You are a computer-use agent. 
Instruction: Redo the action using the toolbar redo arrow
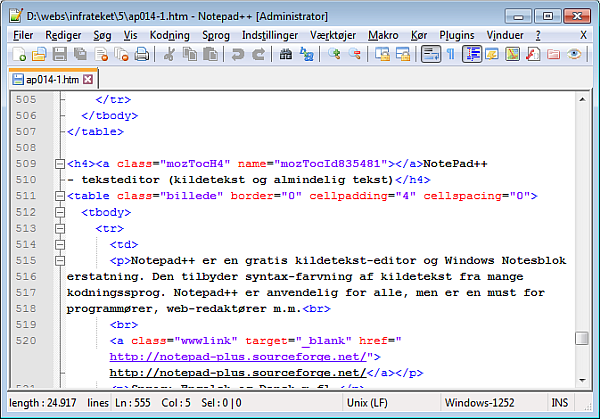[258, 54]
